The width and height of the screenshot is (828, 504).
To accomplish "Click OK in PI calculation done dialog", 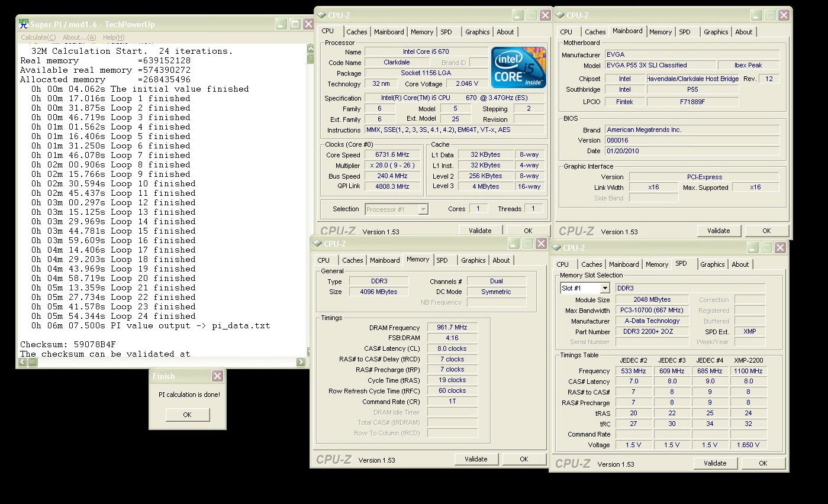I will pos(187,415).
